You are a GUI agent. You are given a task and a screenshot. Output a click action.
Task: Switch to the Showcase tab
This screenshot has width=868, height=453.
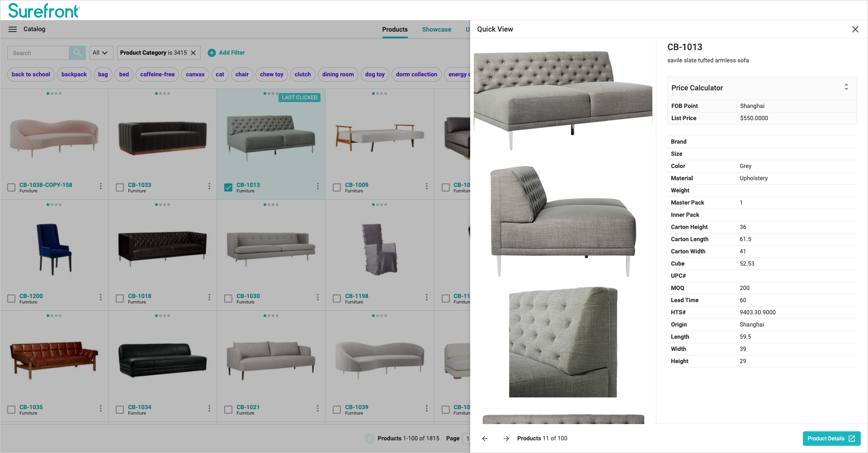click(x=436, y=29)
